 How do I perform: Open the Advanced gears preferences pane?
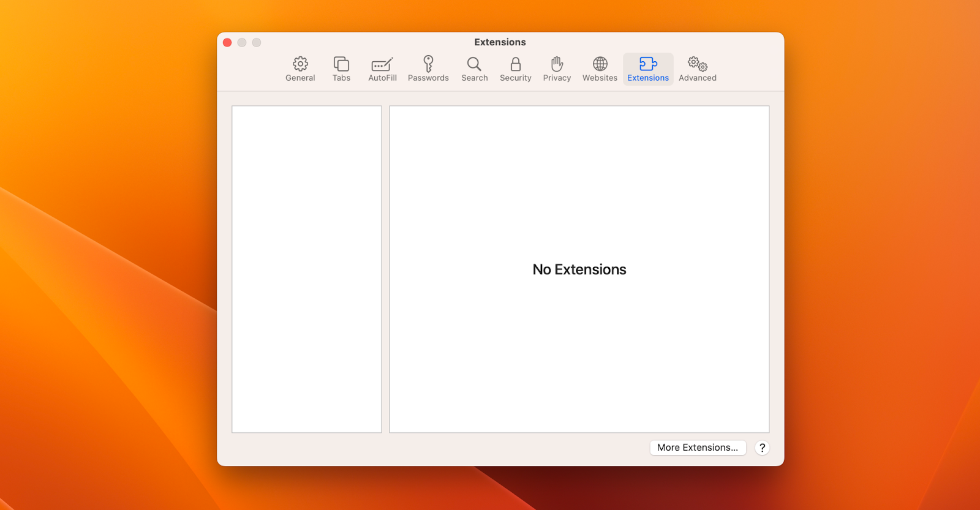[x=698, y=69]
